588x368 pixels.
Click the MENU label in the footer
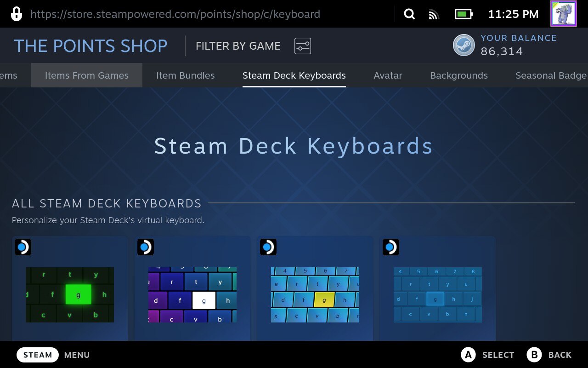(x=77, y=355)
